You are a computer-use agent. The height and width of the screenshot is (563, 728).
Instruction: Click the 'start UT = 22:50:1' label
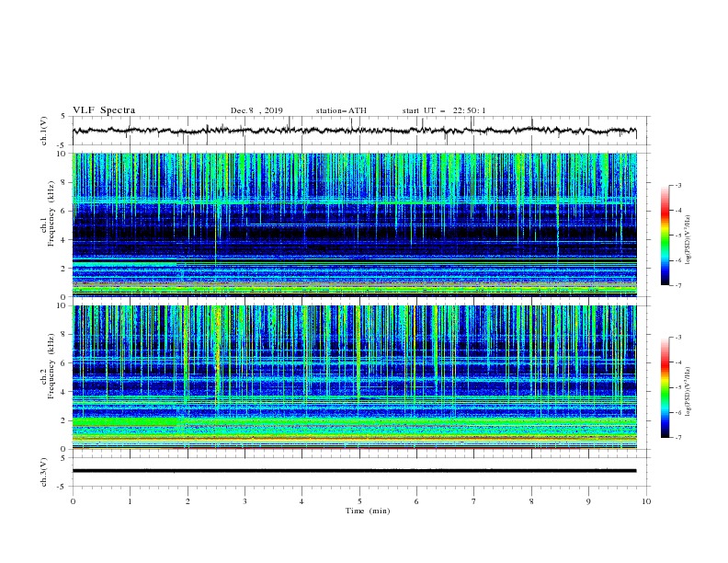tap(444, 110)
